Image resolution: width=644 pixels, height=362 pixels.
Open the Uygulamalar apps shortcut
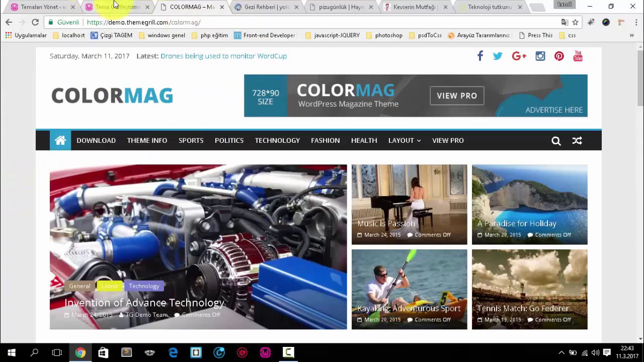[26, 35]
